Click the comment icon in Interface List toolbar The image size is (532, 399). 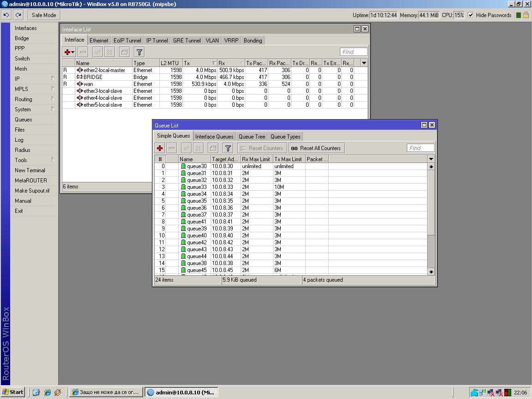(x=124, y=52)
